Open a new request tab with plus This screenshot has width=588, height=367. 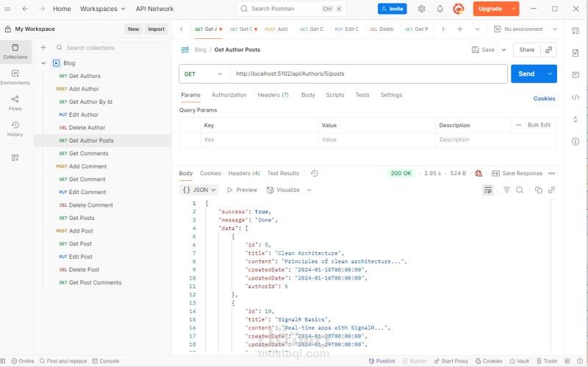pyautogui.click(x=460, y=29)
